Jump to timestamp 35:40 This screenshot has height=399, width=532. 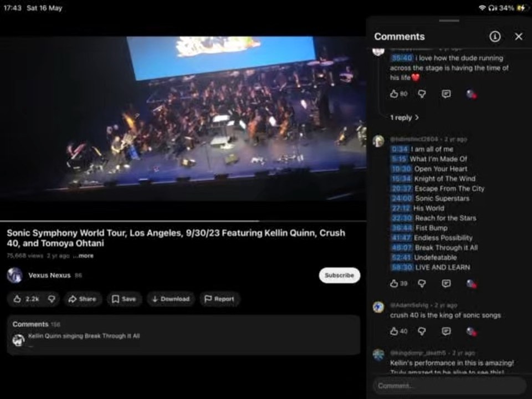pyautogui.click(x=402, y=58)
